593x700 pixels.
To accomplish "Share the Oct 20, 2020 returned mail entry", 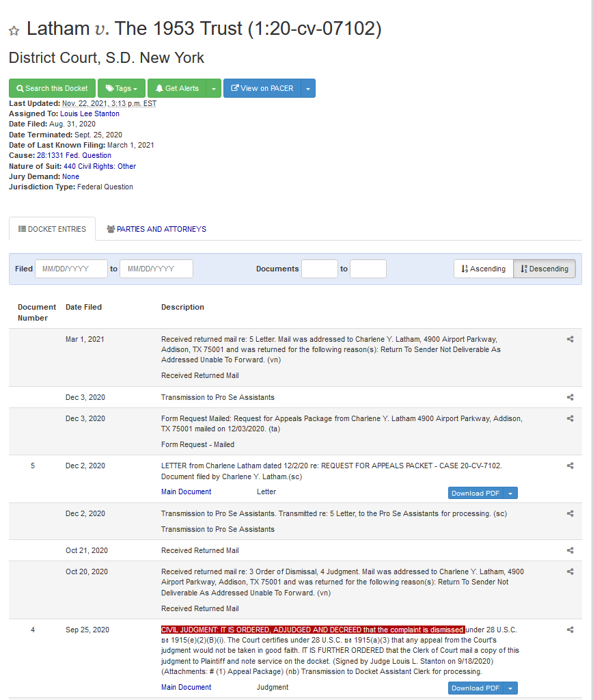I will click(x=570, y=572).
